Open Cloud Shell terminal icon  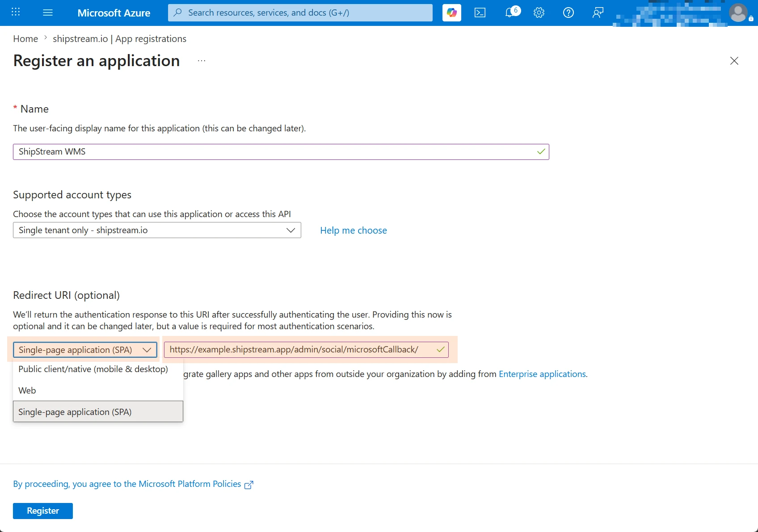coord(480,13)
